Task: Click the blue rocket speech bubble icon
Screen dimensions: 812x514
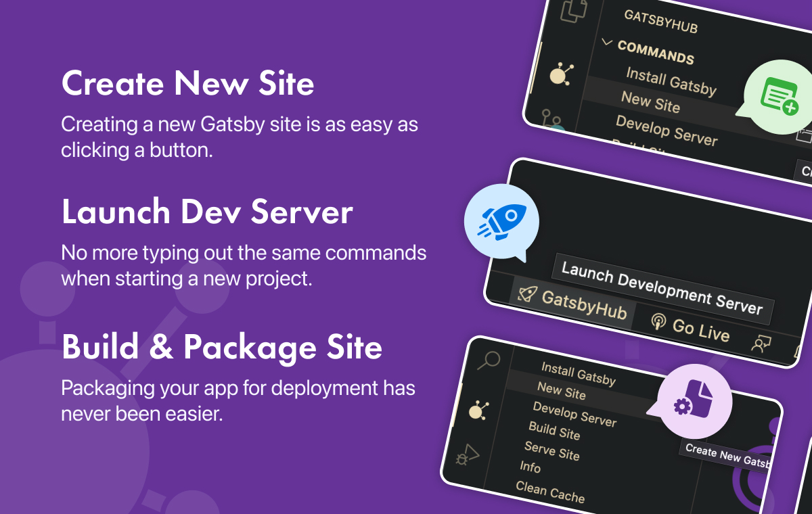Action: [x=501, y=222]
